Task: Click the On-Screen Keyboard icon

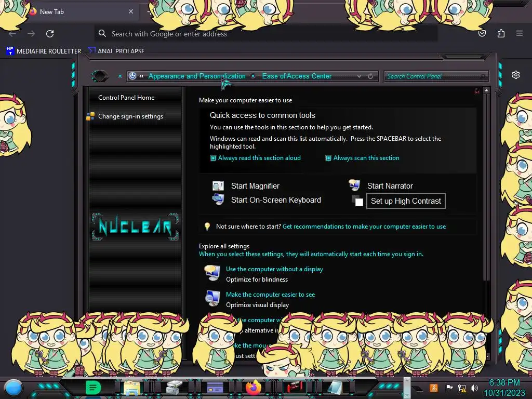Action: pyautogui.click(x=218, y=199)
